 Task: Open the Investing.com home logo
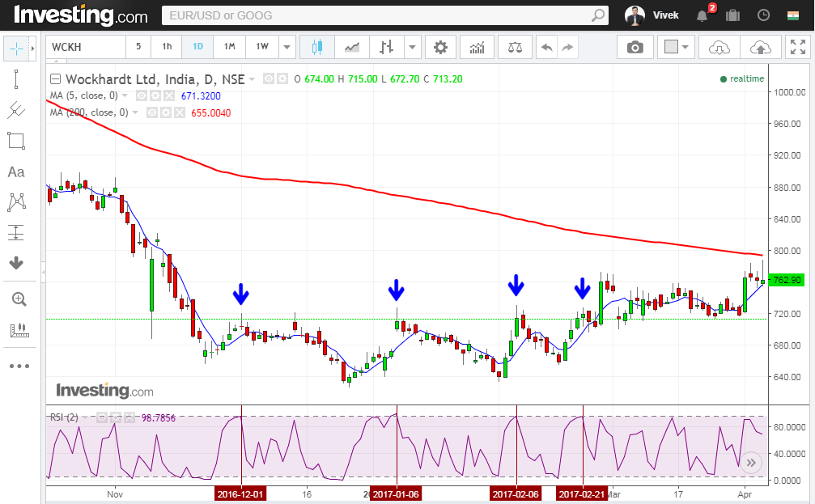click(81, 15)
